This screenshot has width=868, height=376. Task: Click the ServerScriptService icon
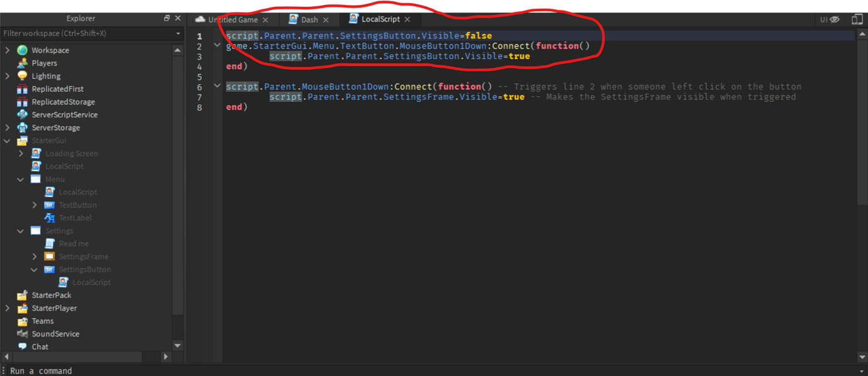pos(23,115)
